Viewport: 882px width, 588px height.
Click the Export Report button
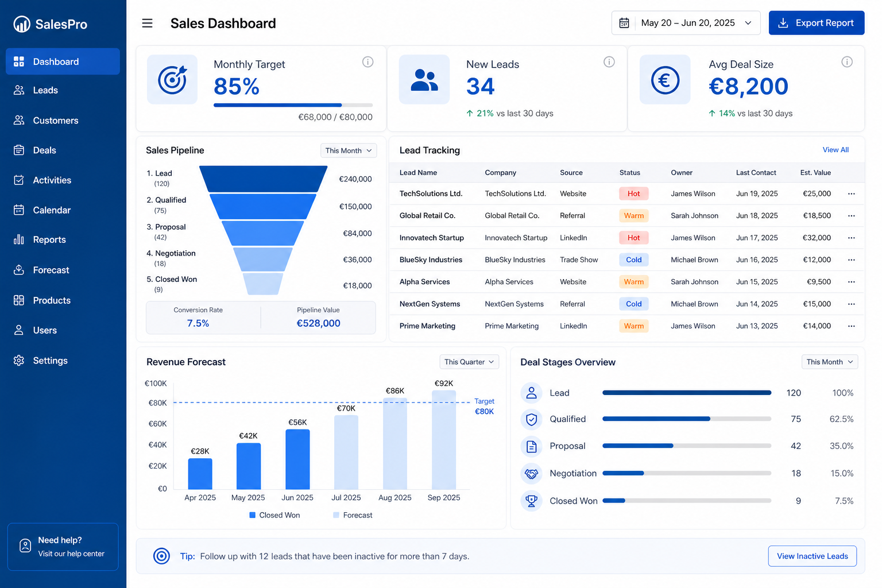pos(817,23)
